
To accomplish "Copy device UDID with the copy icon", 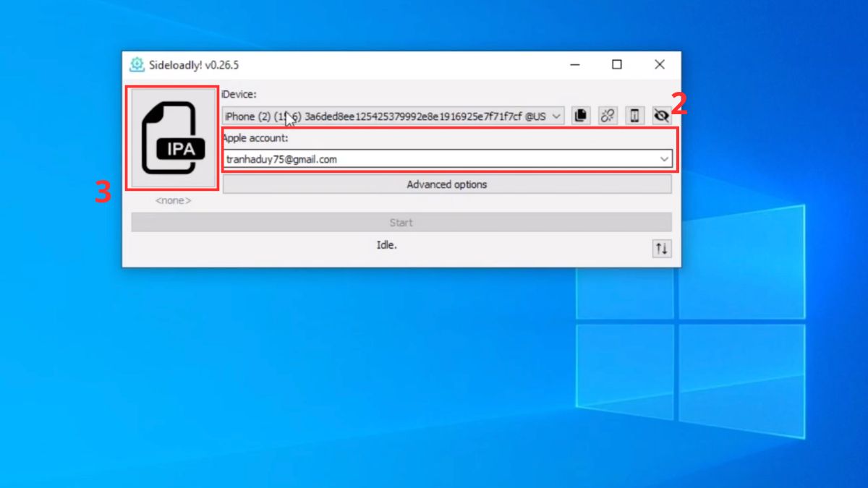I will coord(581,116).
